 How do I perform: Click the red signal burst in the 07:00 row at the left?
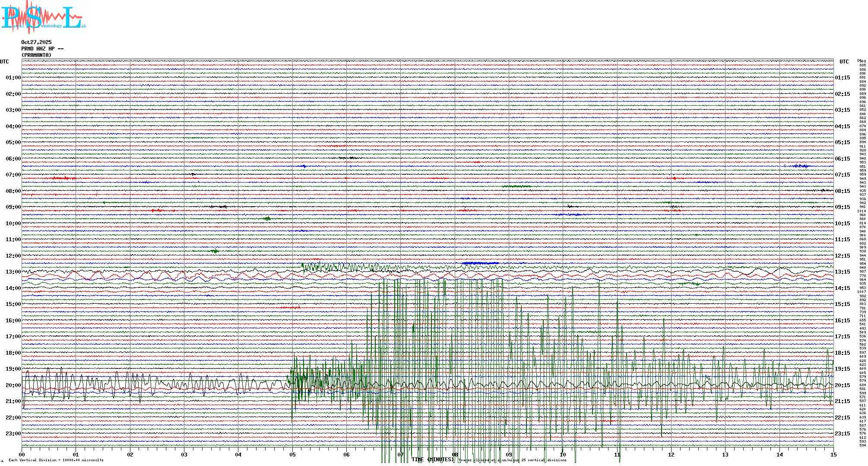click(x=63, y=178)
